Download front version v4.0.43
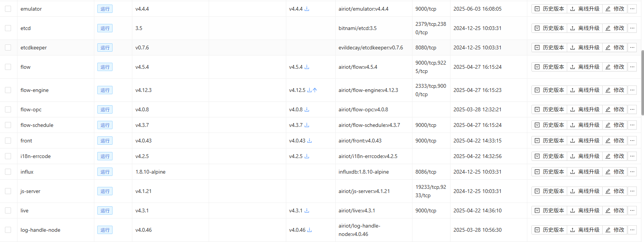Screen dimensions: 644x242 pyautogui.click(x=309, y=141)
